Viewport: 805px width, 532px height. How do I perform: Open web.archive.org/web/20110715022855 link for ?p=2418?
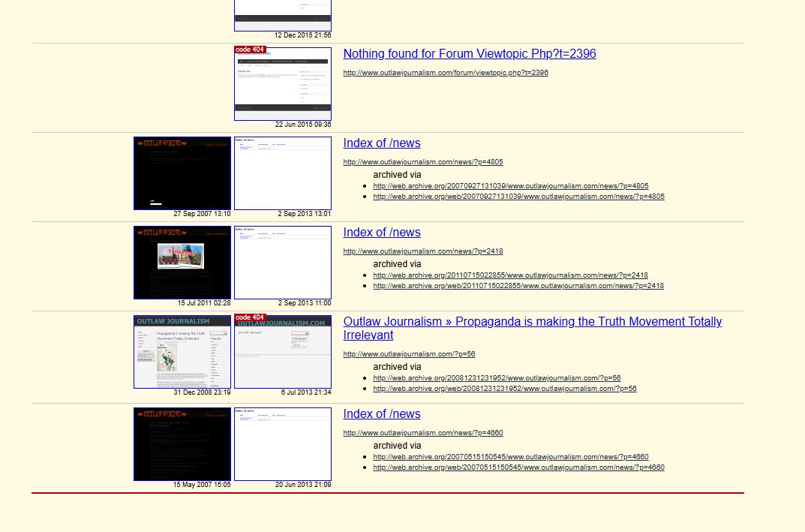pos(518,286)
